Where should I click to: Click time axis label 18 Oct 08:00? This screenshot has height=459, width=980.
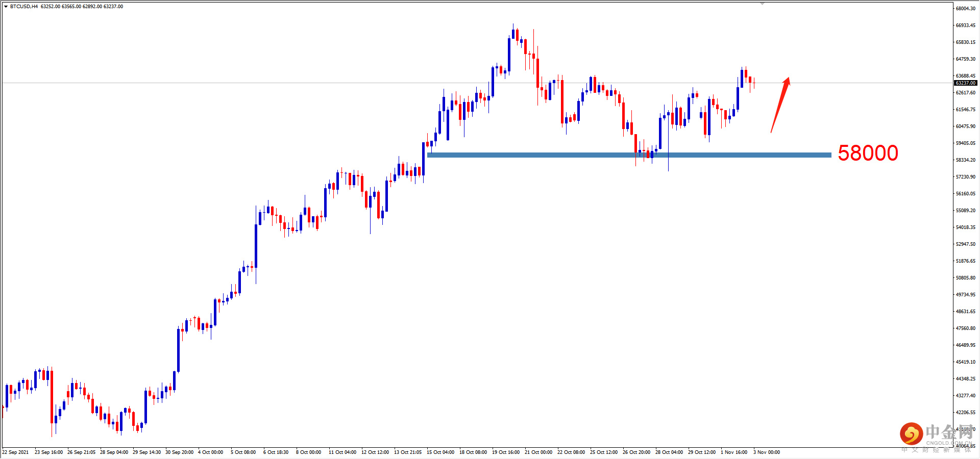click(473, 452)
